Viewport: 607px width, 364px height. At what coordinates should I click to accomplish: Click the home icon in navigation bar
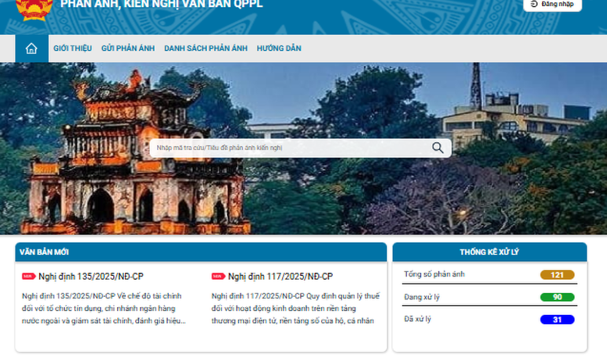pyautogui.click(x=31, y=49)
